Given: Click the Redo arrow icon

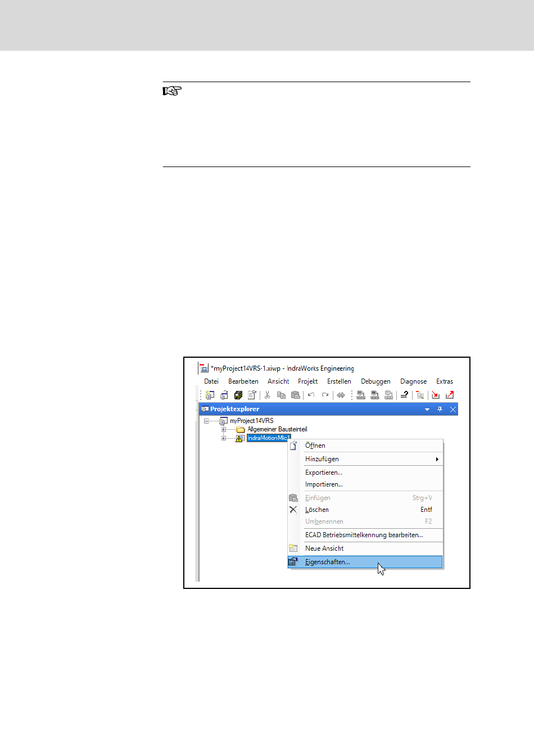Looking at the screenshot, I should coord(325,395).
